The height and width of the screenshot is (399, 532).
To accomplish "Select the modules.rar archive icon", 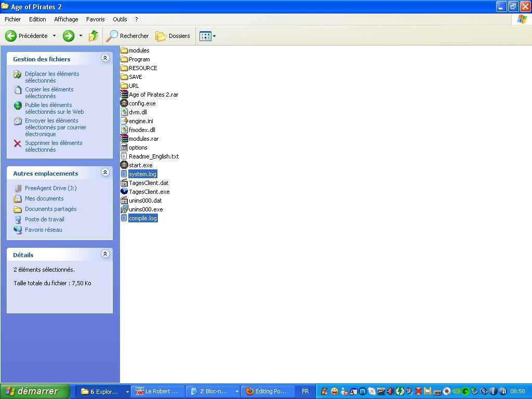I will tap(124, 138).
